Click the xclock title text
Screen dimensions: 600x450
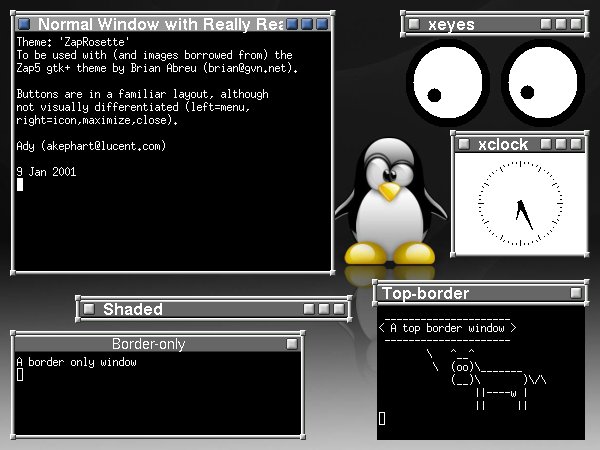tap(503, 145)
